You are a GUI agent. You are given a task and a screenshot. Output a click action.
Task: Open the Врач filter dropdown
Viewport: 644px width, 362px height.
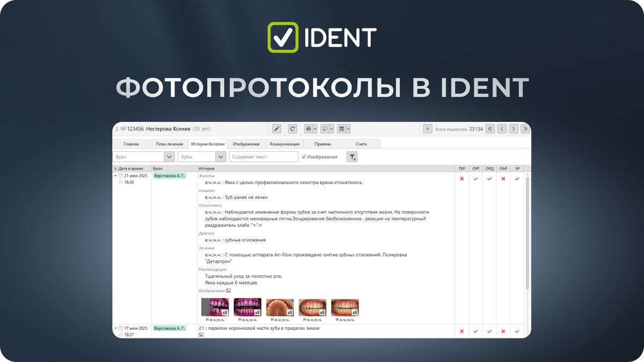tap(169, 157)
